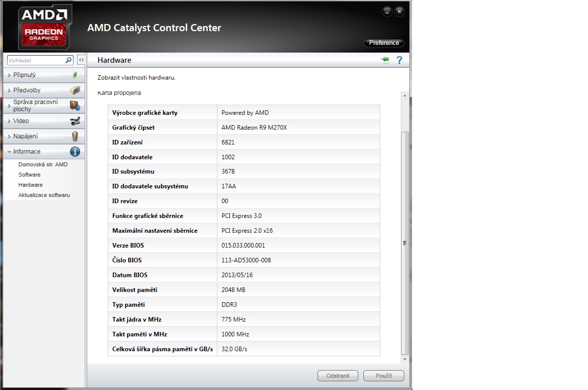Close the Catalyst Control Center window

[399, 11]
